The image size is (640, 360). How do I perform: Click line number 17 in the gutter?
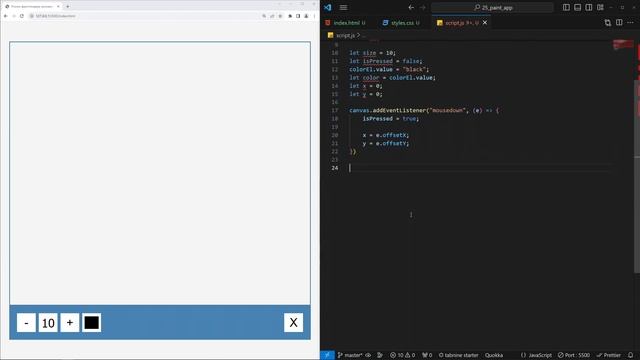(x=335, y=111)
